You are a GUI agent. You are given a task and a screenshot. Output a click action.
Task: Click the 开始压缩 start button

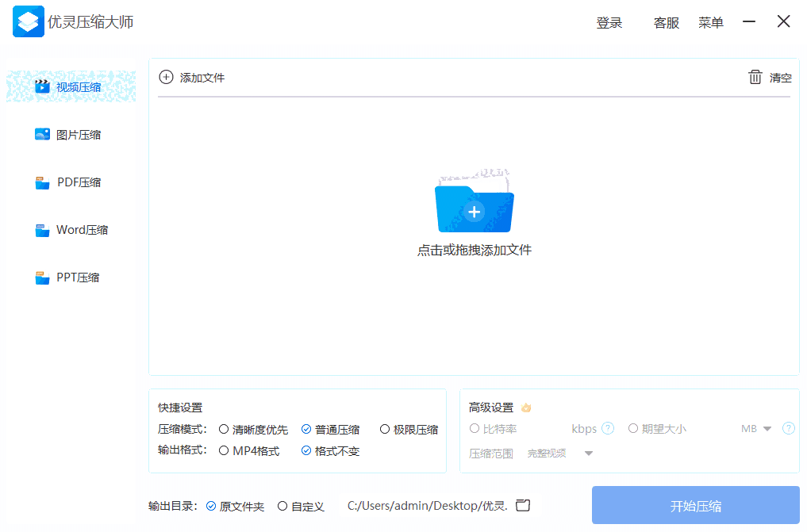pos(694,504)
